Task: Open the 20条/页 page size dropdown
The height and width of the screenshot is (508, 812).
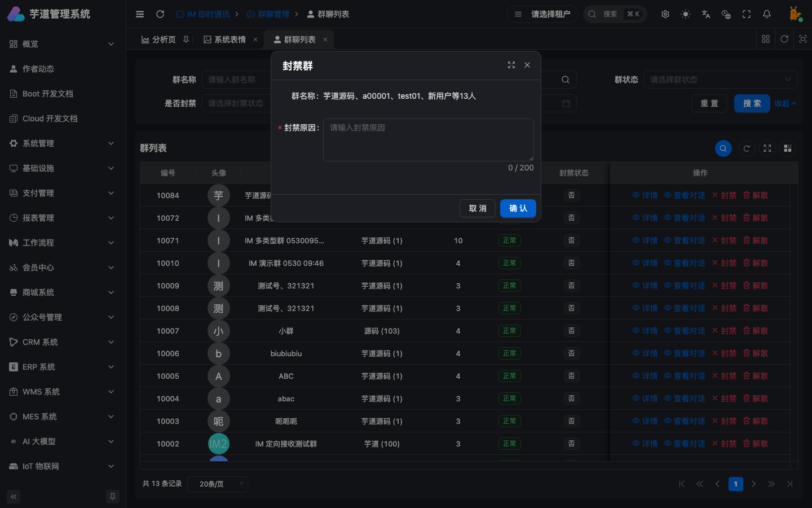Action: (x=218, y=484)
